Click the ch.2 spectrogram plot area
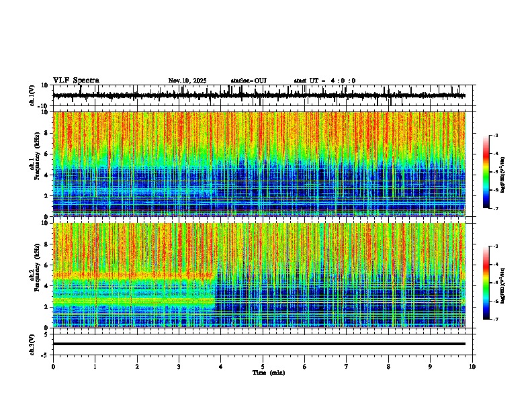 (259, 275)
